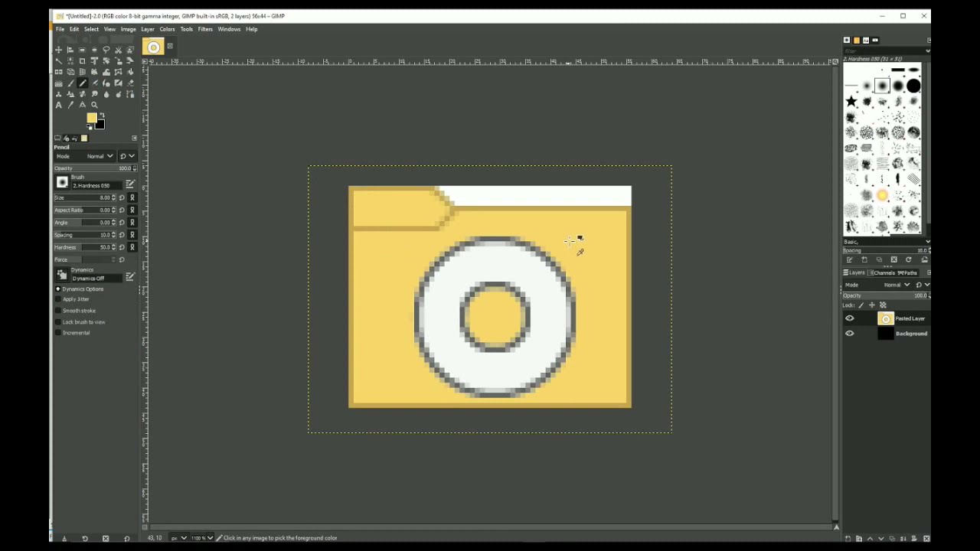The width and height of the screenshot is (980, 551).
Task: Open the px units dropdown in status bar
Action: tap(178, 538)
